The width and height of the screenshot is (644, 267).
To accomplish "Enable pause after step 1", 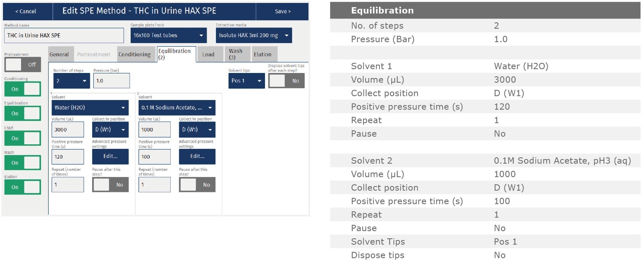I will click(110, 185).
